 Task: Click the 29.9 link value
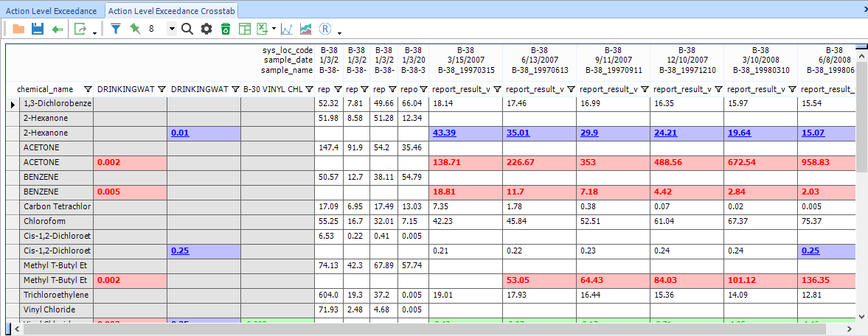click(x=589, y=133)
